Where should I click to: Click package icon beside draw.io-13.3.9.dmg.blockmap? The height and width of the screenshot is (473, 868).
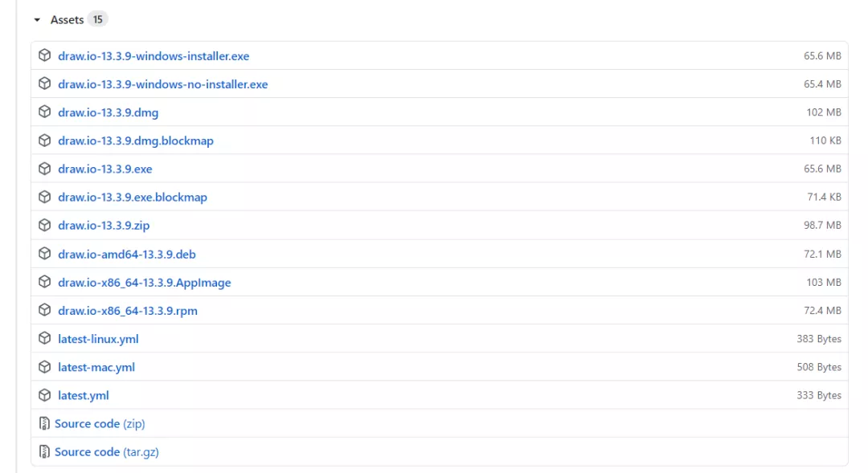pyautogui.click(x=45, y=141)
